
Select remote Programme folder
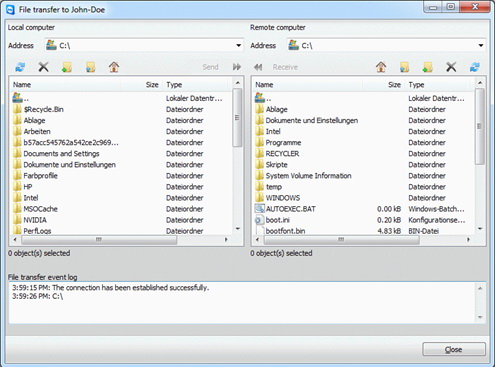pos(283,143)
